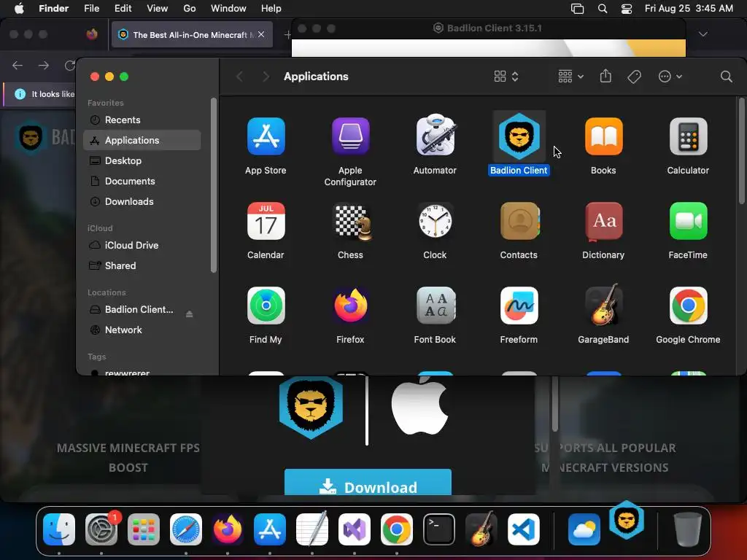Screen dimensions: 747x560
Task: Change the icon view mode selector
Action: pos(506,77)
